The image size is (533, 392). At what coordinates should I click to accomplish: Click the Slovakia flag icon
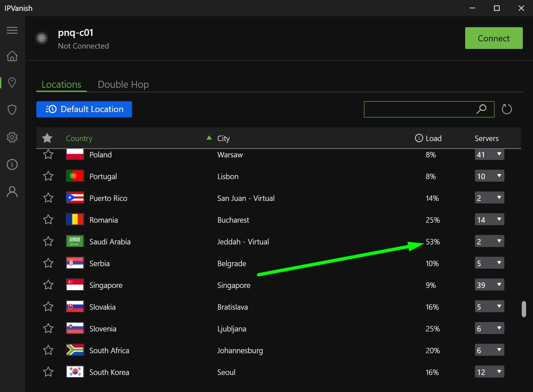(x=75, y=307)
